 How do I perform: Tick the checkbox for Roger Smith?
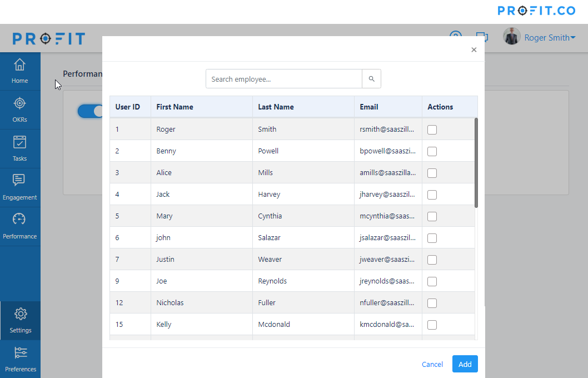point(432,130)
